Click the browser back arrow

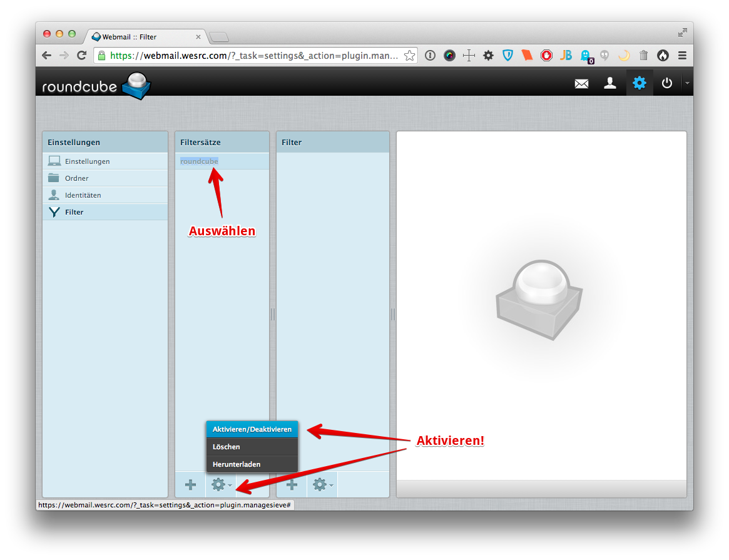point(46,55)
